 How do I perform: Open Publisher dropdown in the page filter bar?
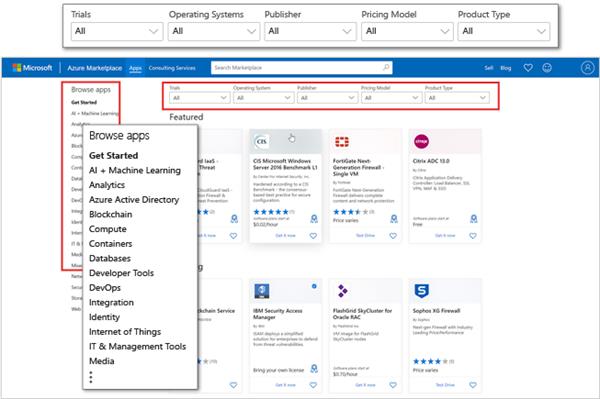pos(327,98)
